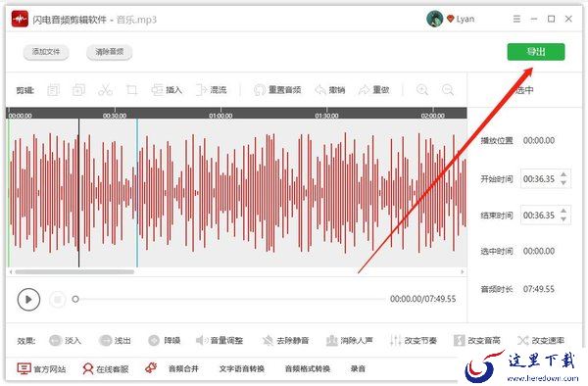This screenshot has height=386, width=588.
Task: Open 音频格式转换 format converter
Action: pos(308,368)
